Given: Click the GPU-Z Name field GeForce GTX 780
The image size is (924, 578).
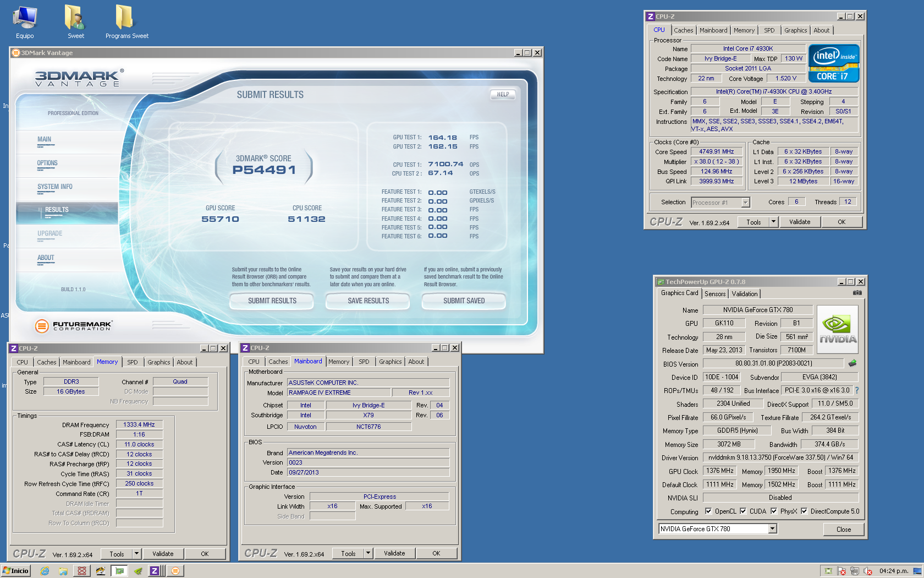Looking at the screenshot, I should (x=757, y=310).
